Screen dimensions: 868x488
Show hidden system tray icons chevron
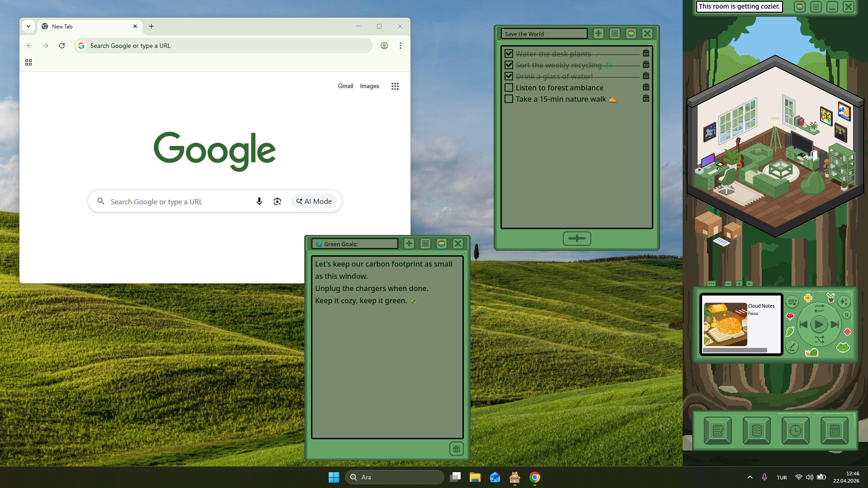pos(750,477)
